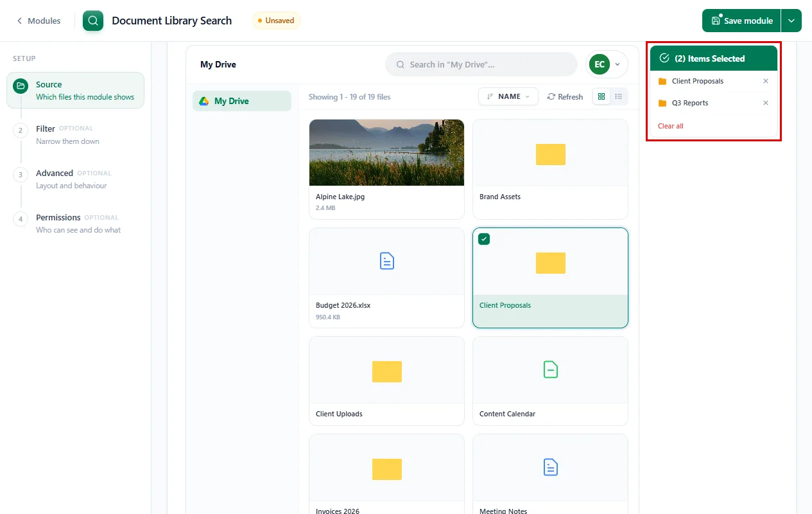Open the Permissions setup step
Screen dimensions: 812x514
point(75,224)
